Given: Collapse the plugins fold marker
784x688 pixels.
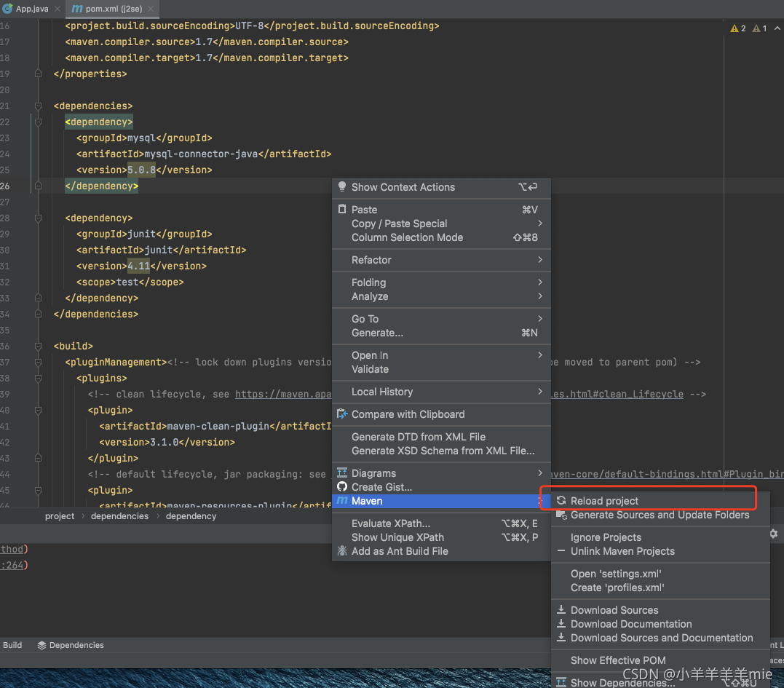Looking at the screenshot, I should click(x=38, y=378).
